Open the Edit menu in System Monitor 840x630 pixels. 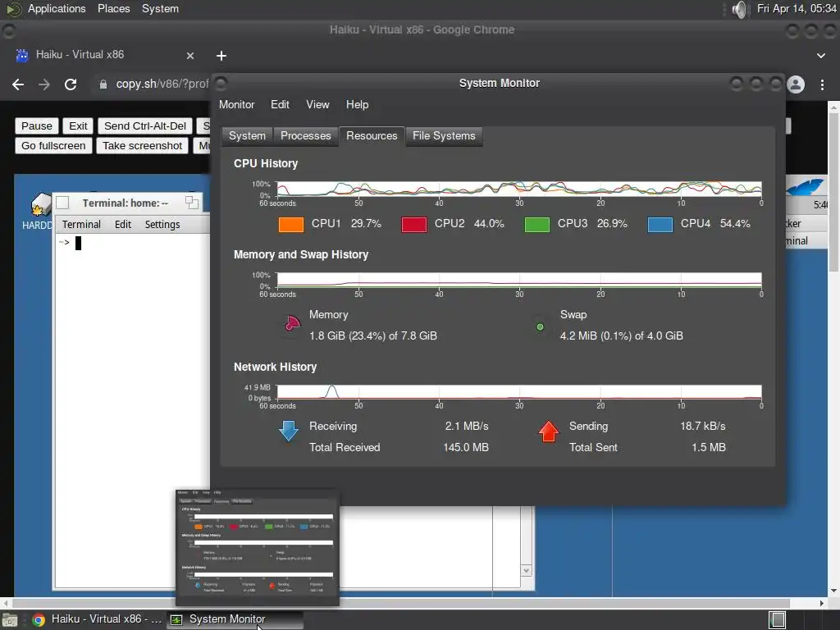280,104
